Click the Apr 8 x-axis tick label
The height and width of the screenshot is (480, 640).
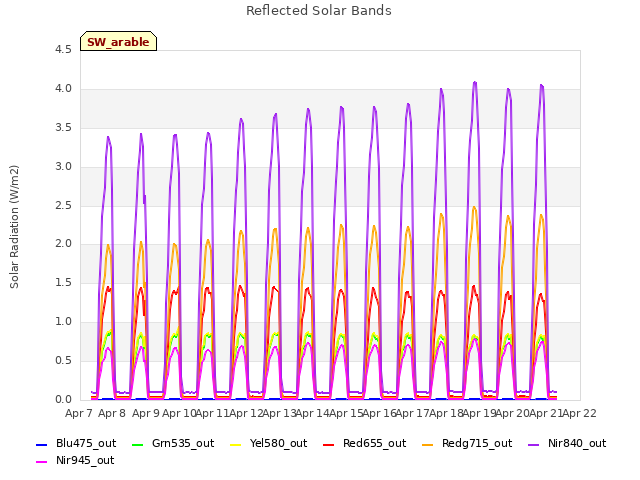[x=112, y=413]
